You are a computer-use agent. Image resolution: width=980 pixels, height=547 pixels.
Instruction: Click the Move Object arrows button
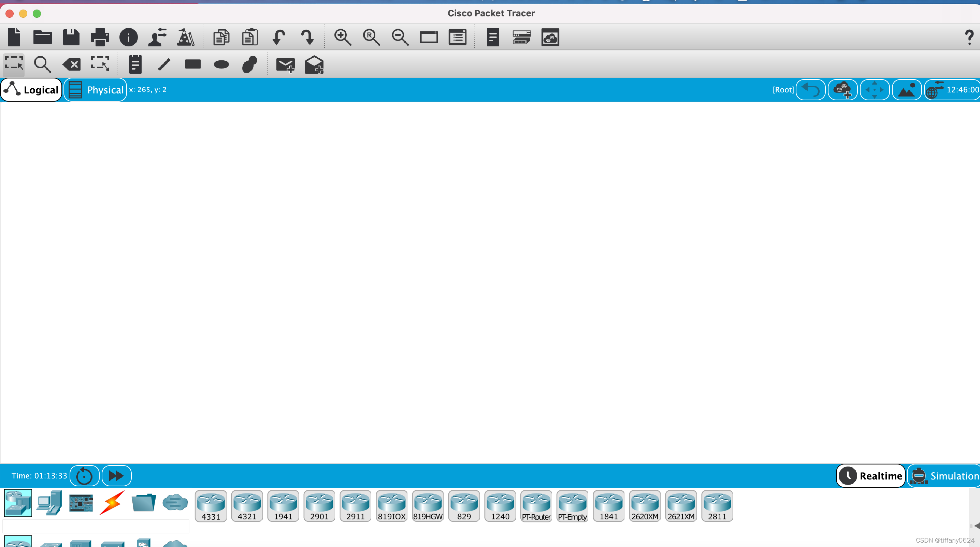click(875, 90)
